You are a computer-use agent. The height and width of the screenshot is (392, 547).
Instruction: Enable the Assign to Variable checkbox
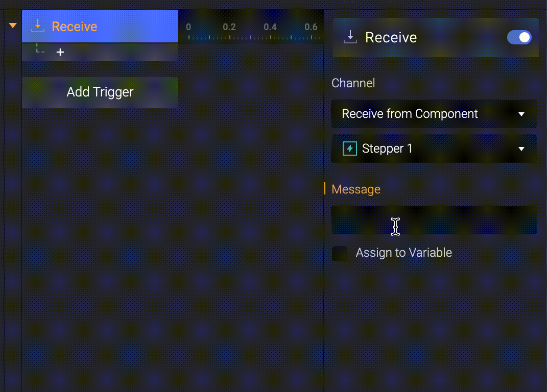(x=340, y=253)
